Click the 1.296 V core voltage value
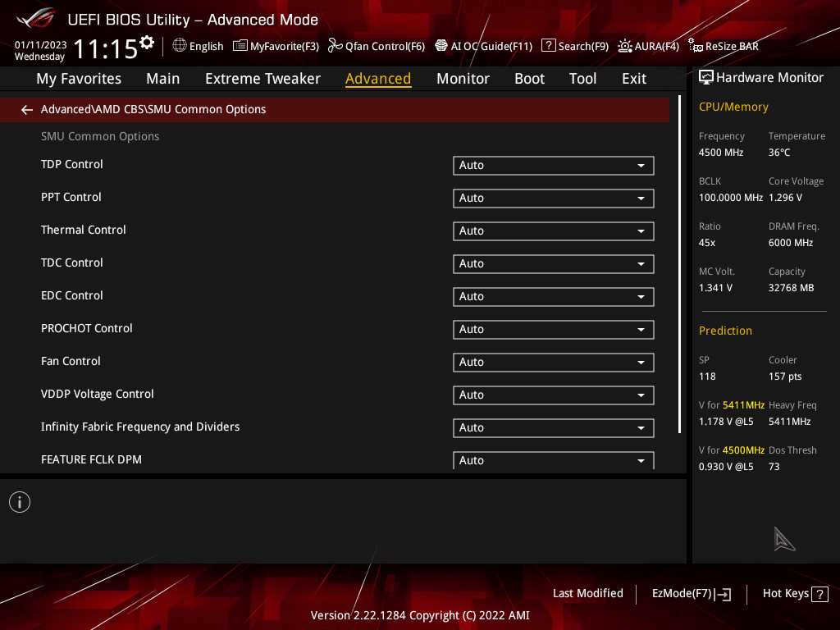Image resolution: width=840 pixels, height=630 pixels. [x=785, y=198]
